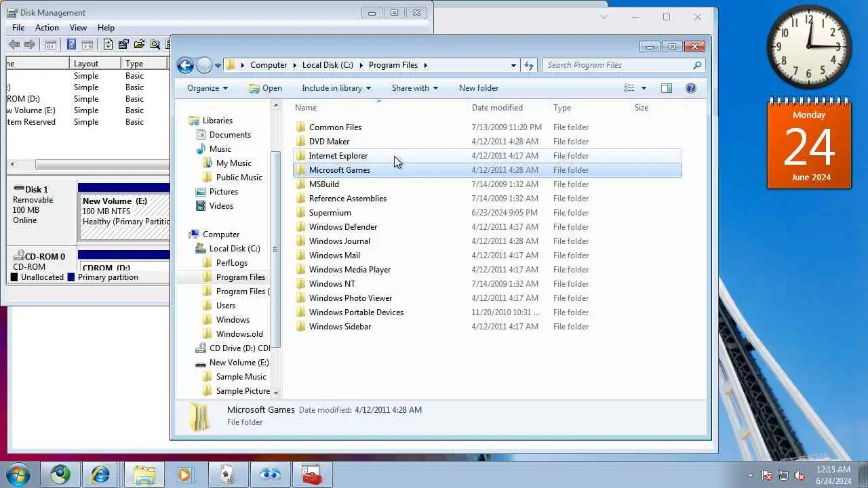Select Music library in navigation pane
This screenshot has width=868, height=488.
coord(214,149)
